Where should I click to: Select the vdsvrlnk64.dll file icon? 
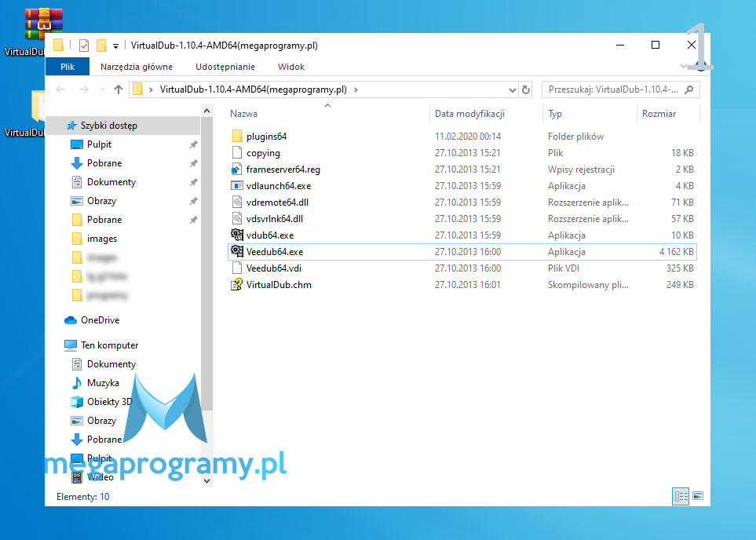pos(237,218)
